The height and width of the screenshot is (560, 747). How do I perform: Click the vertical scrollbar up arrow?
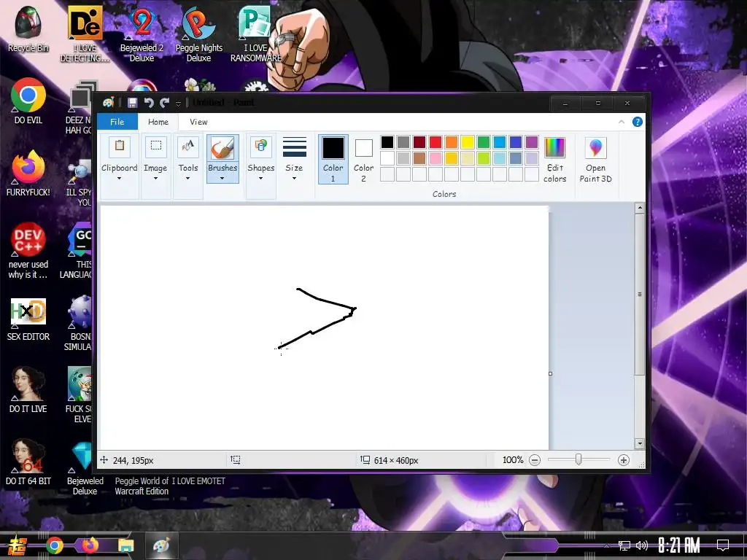[x=640, y=208]
